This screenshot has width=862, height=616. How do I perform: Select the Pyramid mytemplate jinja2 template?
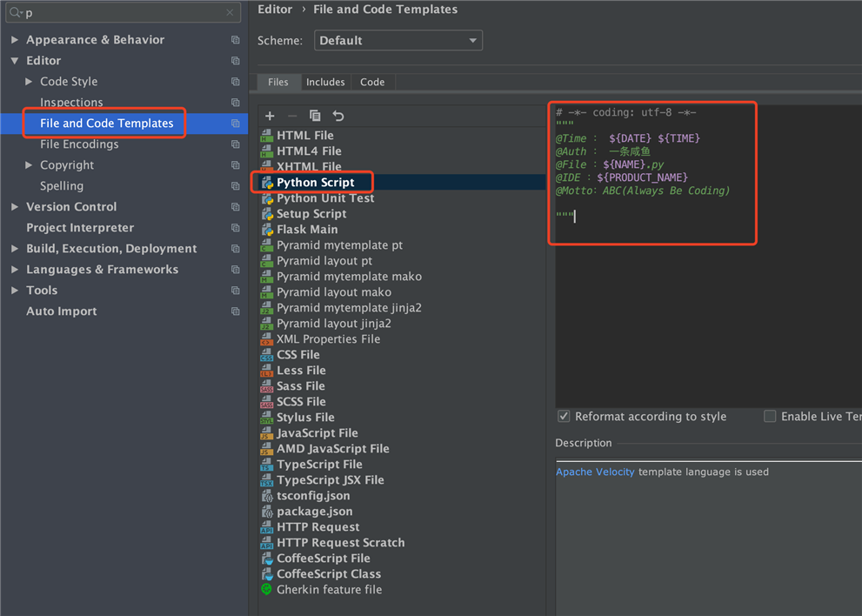click(349, 308)
